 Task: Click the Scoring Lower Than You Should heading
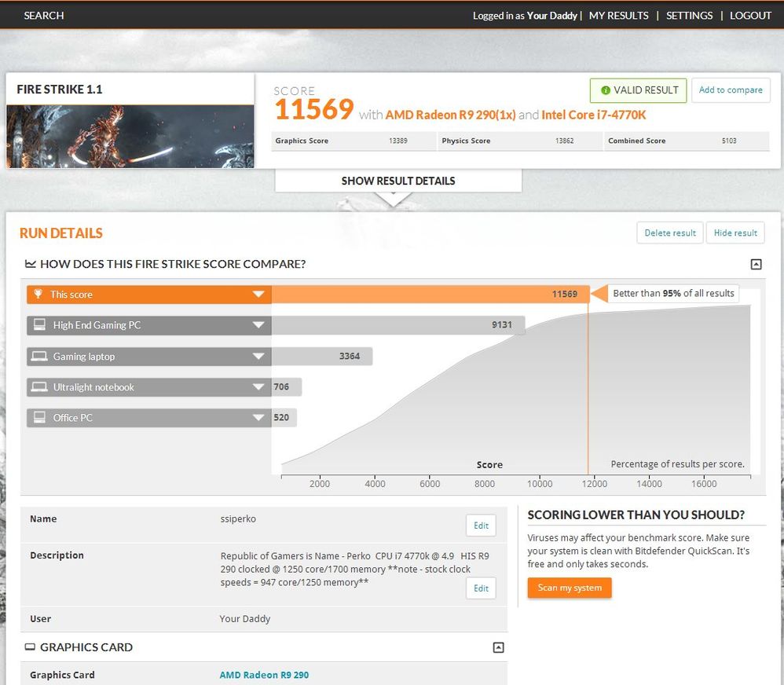(636, 515)
